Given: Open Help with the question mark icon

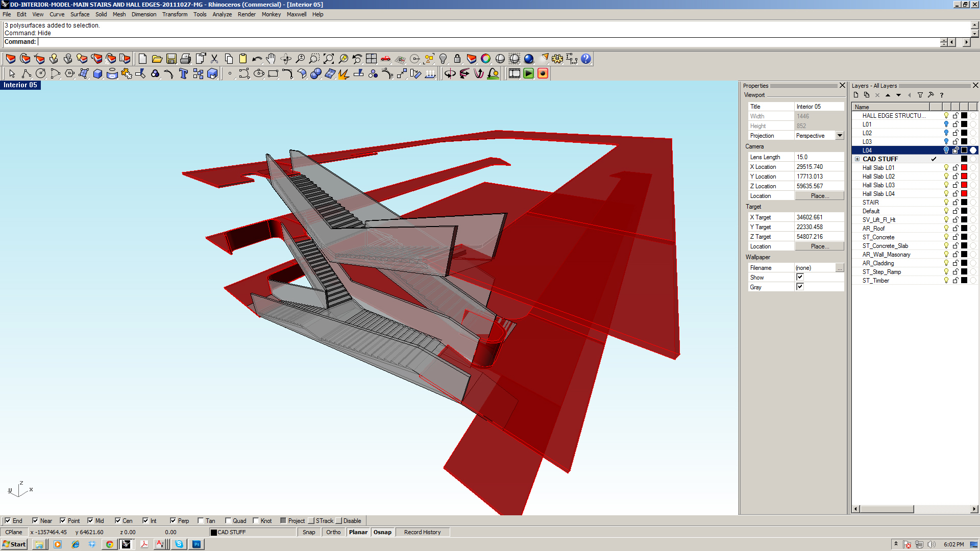Looking at the screenshot, I should click(x=586, y=59).
